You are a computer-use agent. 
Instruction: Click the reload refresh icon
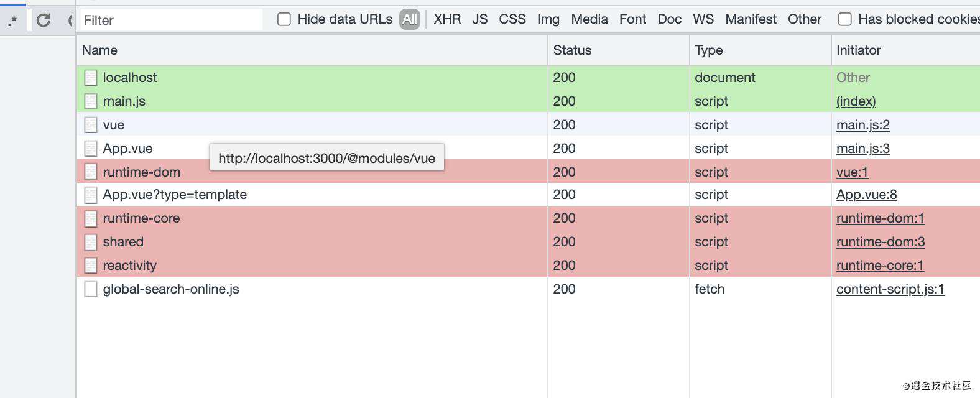pos(44,21)
